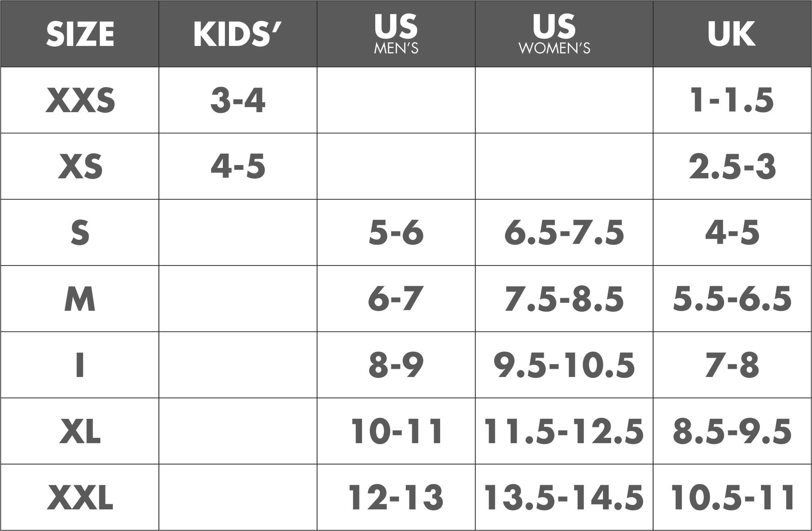This screenshot has width=812, height=531.
Task: Click women's size 6.5-7.5 cell
Action: pyautogui.click(x=564, y=232)
